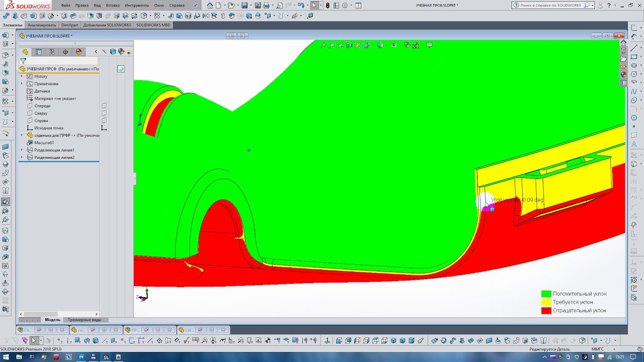The image size is (644, 362).
Task: Toggle Исходная точка visibility in the display pane
Action: coord(104,128)
